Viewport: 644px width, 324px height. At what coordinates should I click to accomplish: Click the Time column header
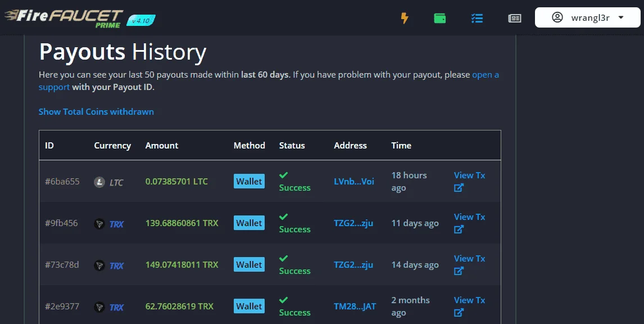[401, 145]
